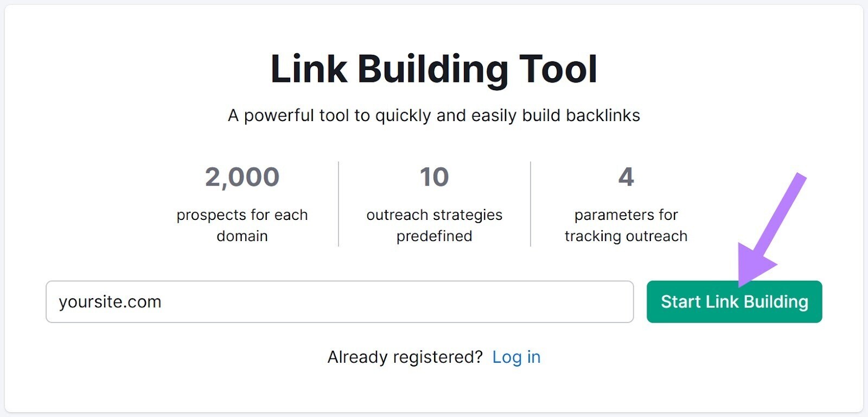This screenshot has height=417, width=868.
Task: Click the powerful tool subtitle text
Action: 434,115
